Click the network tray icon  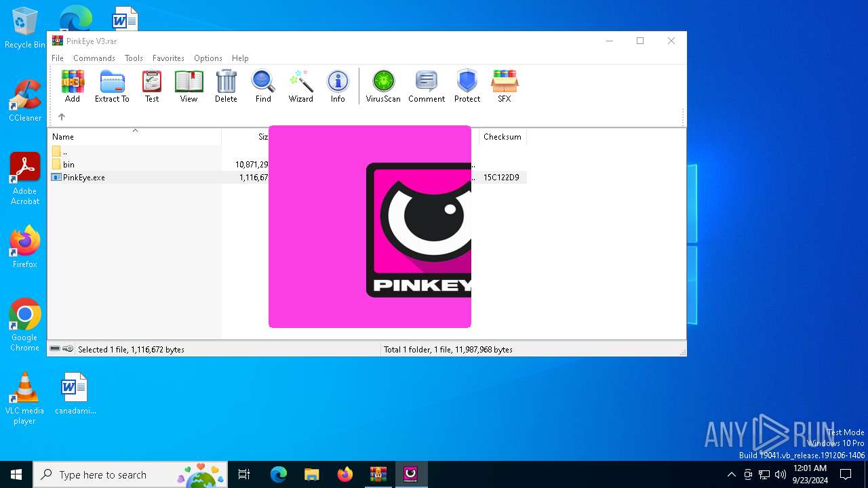(x=764, y=474)
